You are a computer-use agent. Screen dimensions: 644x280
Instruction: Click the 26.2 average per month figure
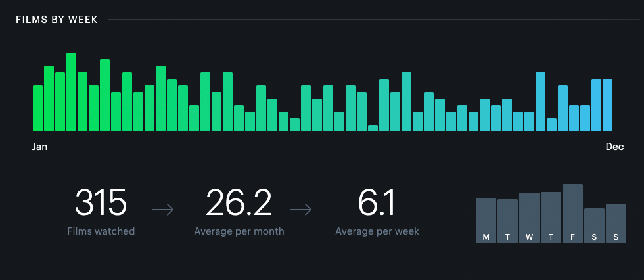click(239, 203)
